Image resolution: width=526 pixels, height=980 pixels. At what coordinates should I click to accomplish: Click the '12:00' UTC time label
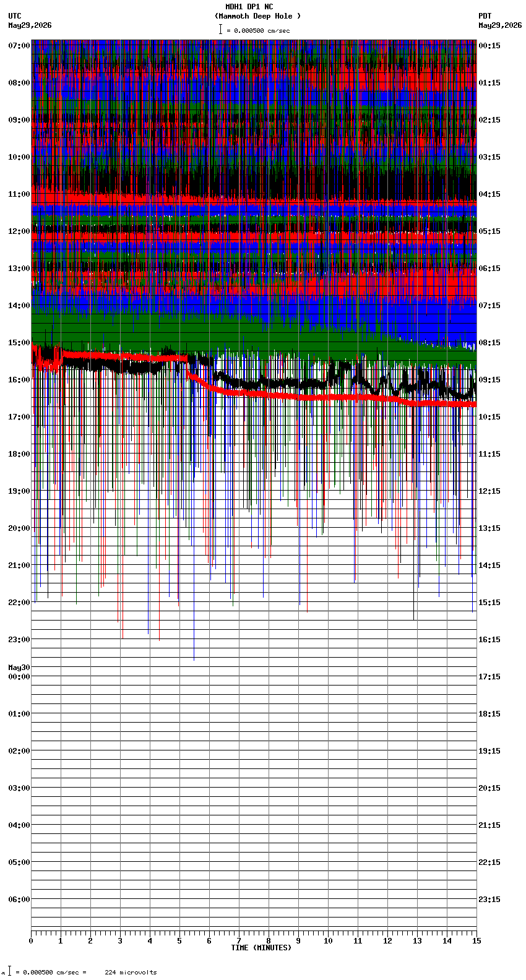(19, 231)
